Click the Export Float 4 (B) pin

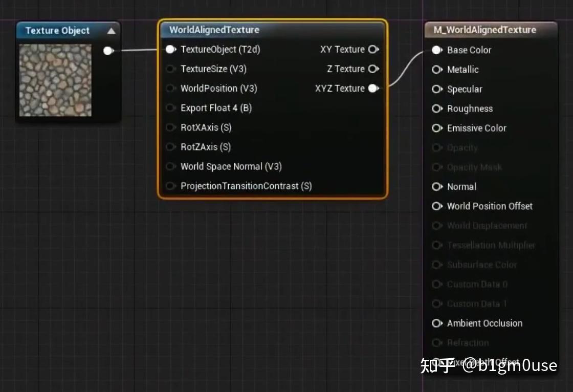[170, 108]
